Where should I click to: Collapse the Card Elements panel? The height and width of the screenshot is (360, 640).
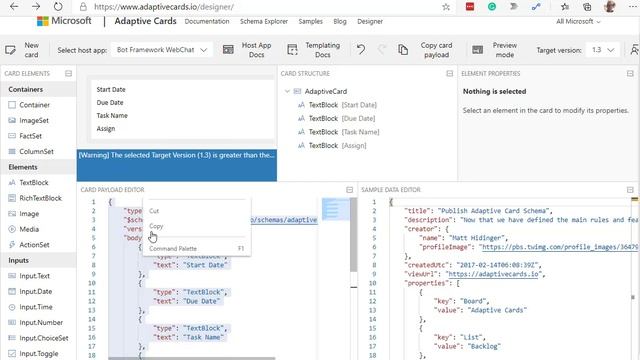(68, 73)
